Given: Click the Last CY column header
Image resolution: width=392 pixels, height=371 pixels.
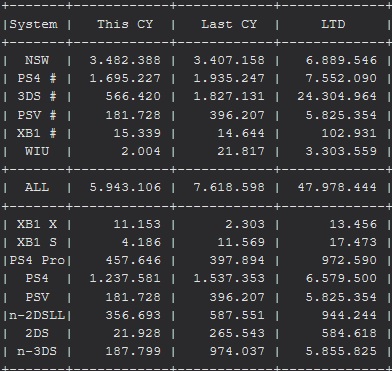Looking at the screenshot, I should pyautogui.click(x=229, y=24).
